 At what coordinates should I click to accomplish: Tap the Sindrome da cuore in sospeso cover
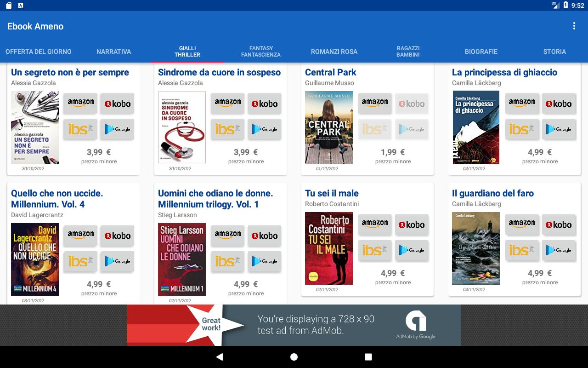(x=182, y=127)
